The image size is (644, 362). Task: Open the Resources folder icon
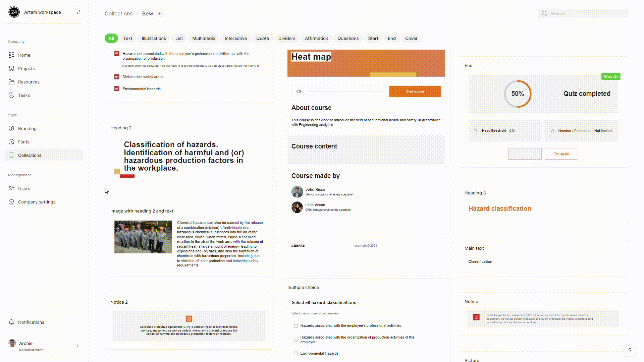tap(11, 82)
